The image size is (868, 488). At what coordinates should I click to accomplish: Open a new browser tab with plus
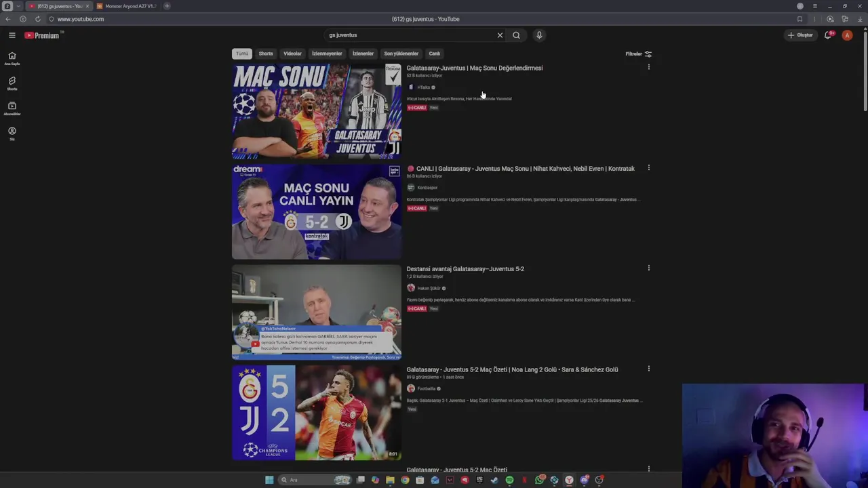(x=167, y=6)
